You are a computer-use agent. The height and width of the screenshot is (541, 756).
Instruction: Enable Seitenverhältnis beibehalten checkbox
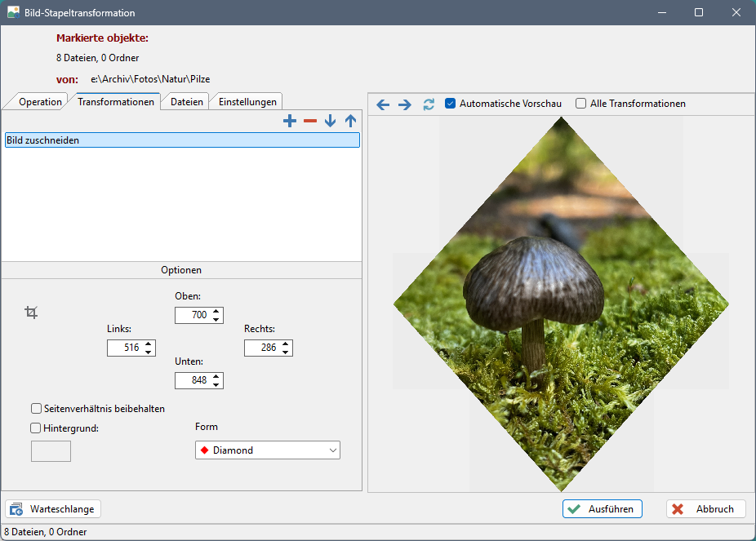[x=36, y=409]
